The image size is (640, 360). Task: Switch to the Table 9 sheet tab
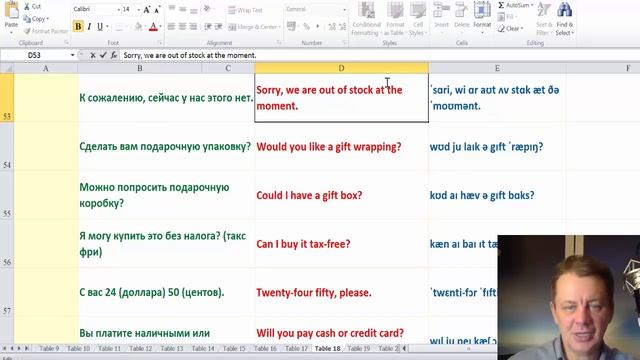pyautogui.click(x=49, y=348)
